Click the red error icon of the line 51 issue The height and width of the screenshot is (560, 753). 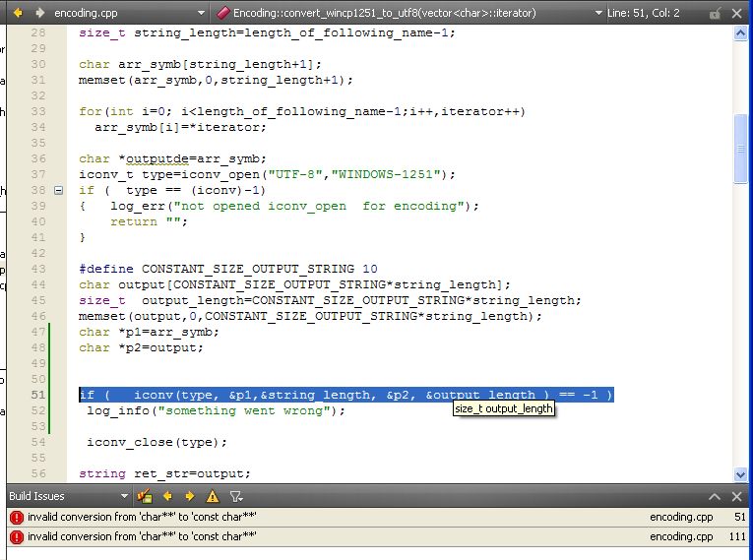click(17, 518)
